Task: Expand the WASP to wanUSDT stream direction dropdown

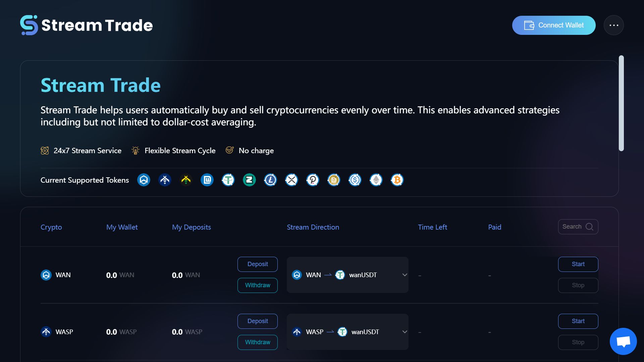Action: coord(405,332)
